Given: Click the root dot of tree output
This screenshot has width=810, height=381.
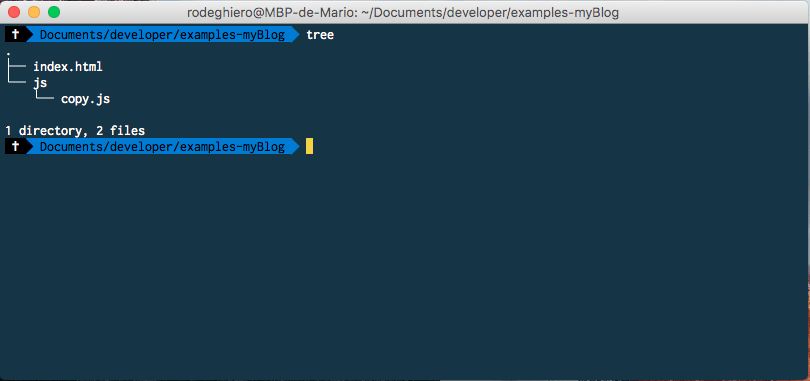Looking at the screenshot, I should coord(9,53).
